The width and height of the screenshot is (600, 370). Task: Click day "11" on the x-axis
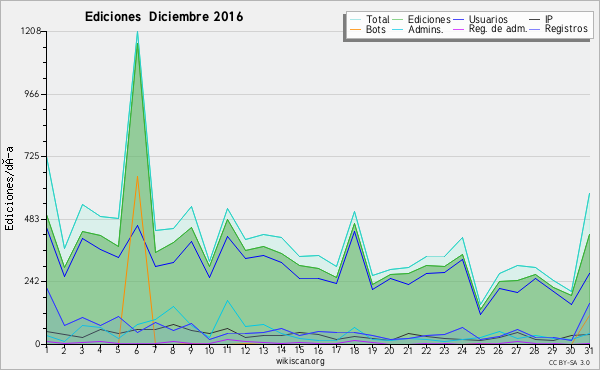[x=227, y=350]
